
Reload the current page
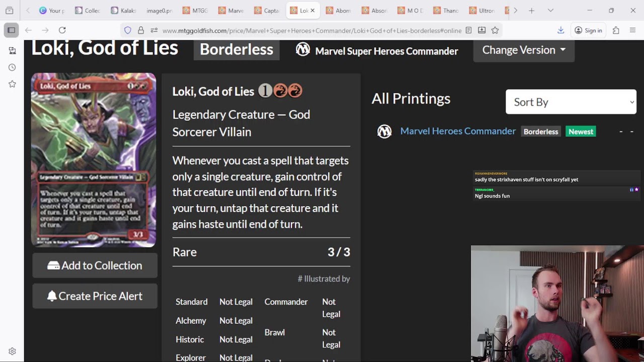click(62, 30)
